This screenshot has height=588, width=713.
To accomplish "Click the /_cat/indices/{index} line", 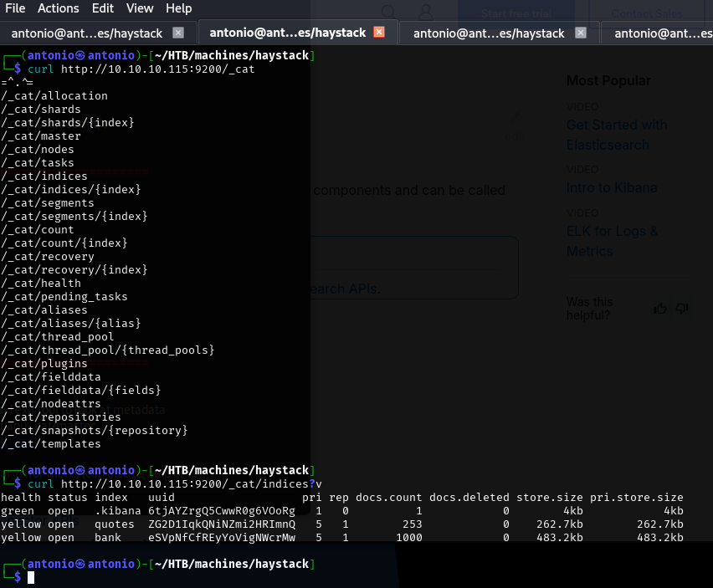I will point(71,190).
